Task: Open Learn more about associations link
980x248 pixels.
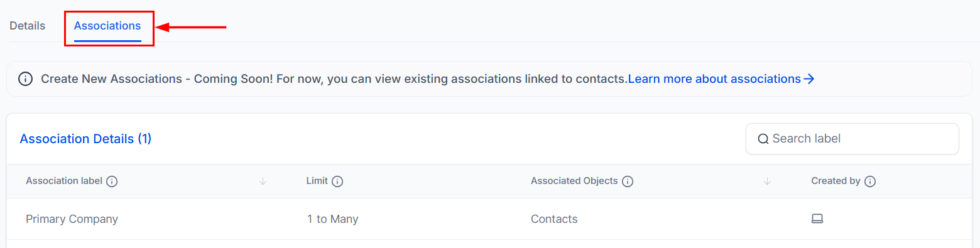Action: 714,79
